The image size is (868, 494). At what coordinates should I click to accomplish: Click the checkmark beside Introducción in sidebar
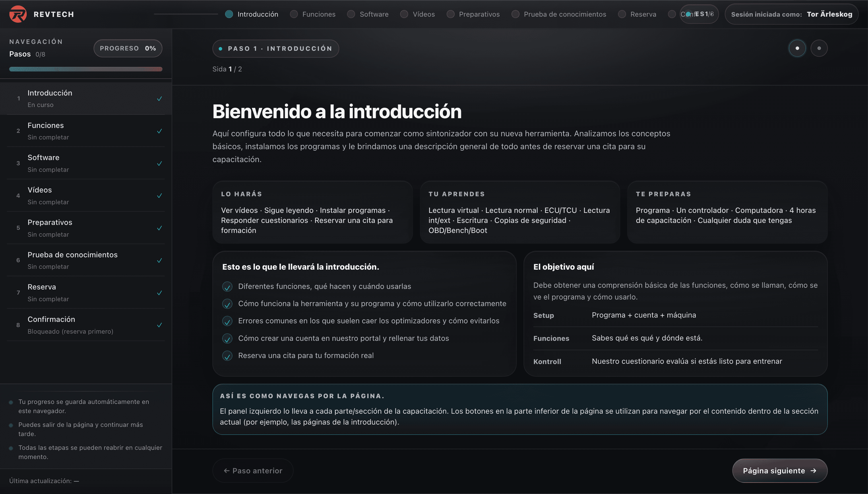(159, 99)
